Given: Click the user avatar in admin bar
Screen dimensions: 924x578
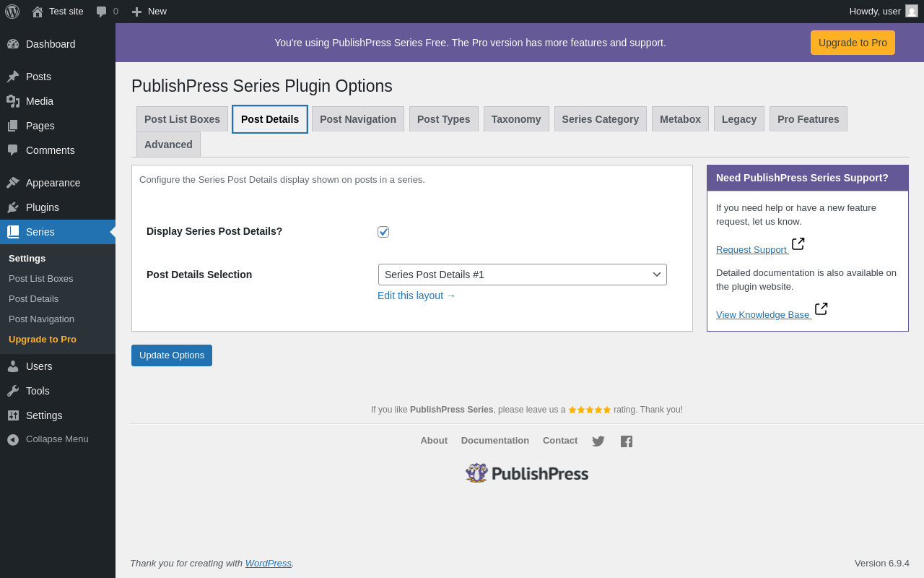Looking at the screenshot, I should coord(912,11).
